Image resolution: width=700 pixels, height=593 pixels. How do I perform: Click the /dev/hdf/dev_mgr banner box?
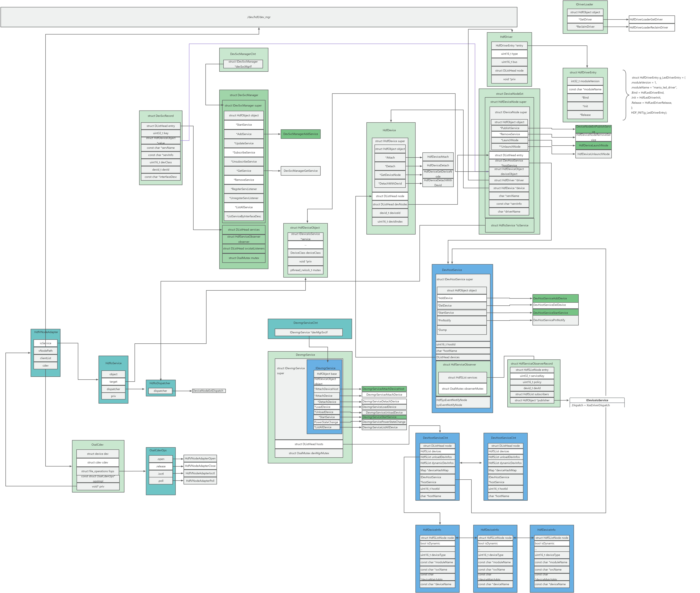pos(259,17)
